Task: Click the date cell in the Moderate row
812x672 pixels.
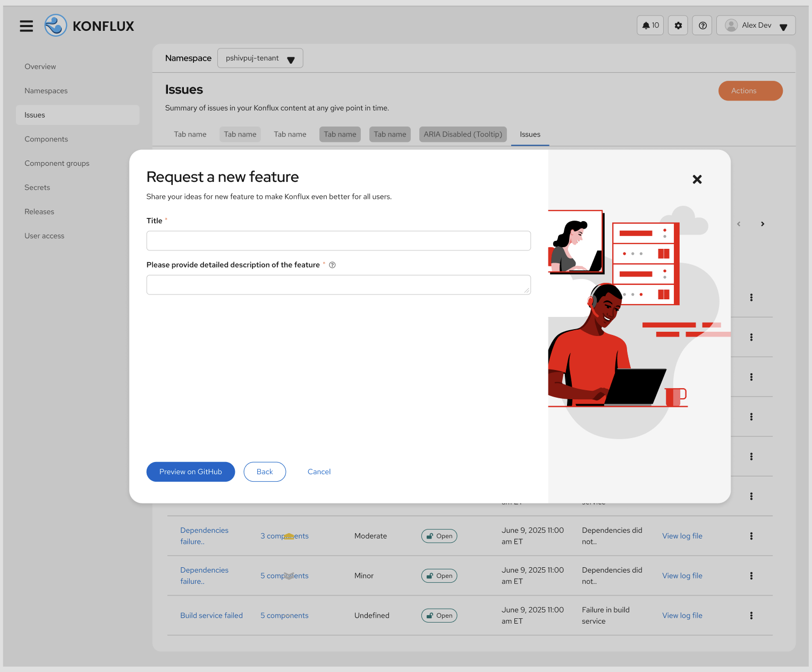Action: pyautogui.click(x=532, y=536)
